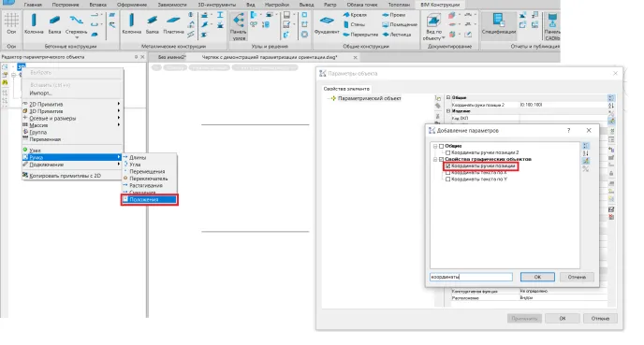Click the Лестница stairs tool
Screen dimensions: 644x345
[397, 35]
